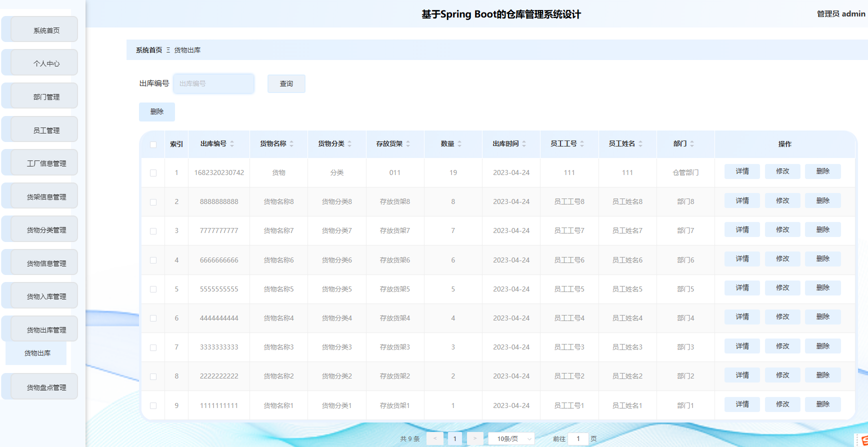Open the 10条/页 page size dropdown
Image resolution: width=868 pixels, height=447 pixels.
[x=511, y=438]
